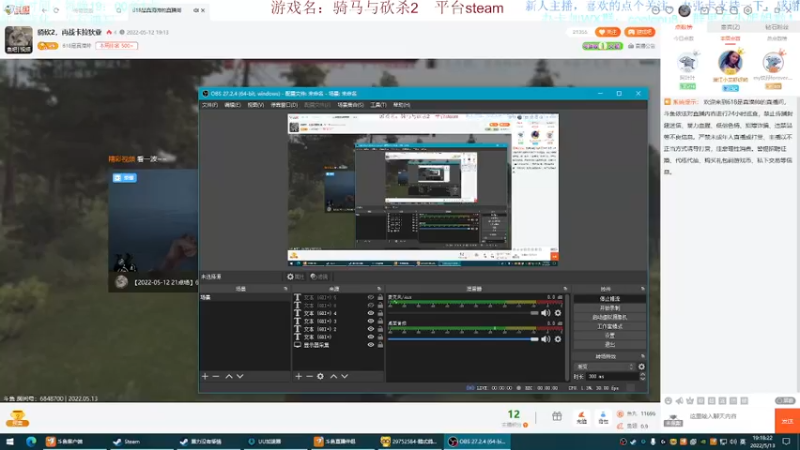Mute the 麦克风/Aux channel
The image size is (800, 450).
[545, 313]
